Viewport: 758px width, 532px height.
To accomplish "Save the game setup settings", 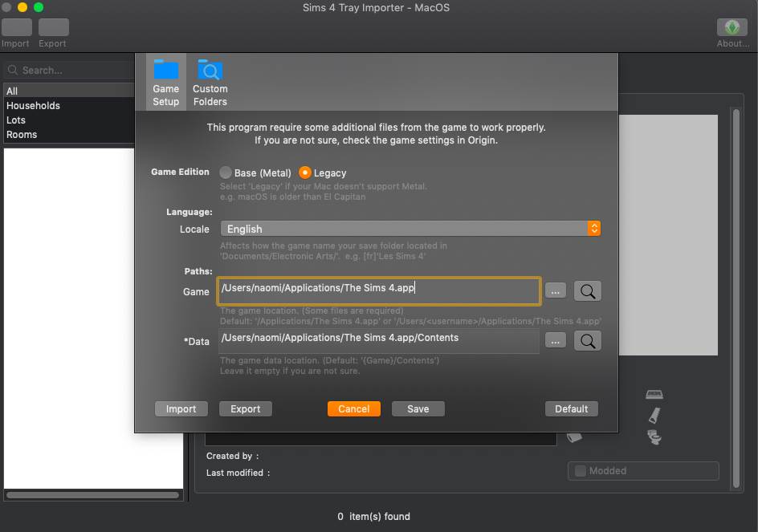I will (x=418, y=408).
